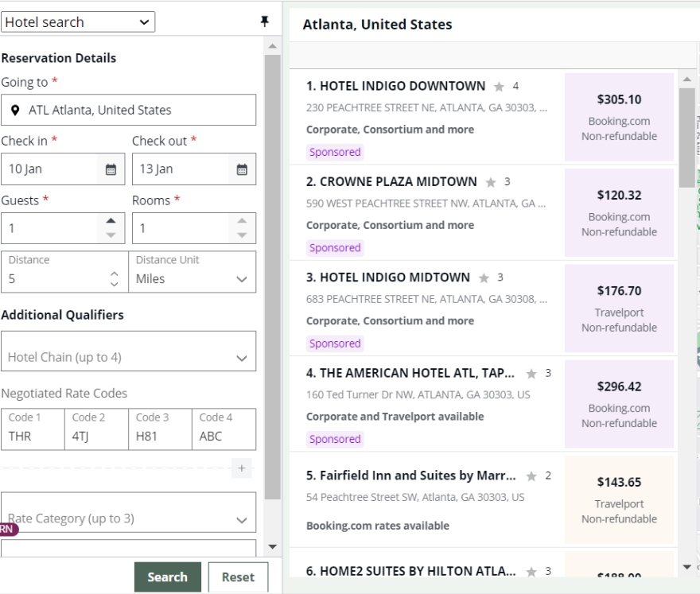Click the Sponsored tag under The American Hotel

(x=335, y=439)
